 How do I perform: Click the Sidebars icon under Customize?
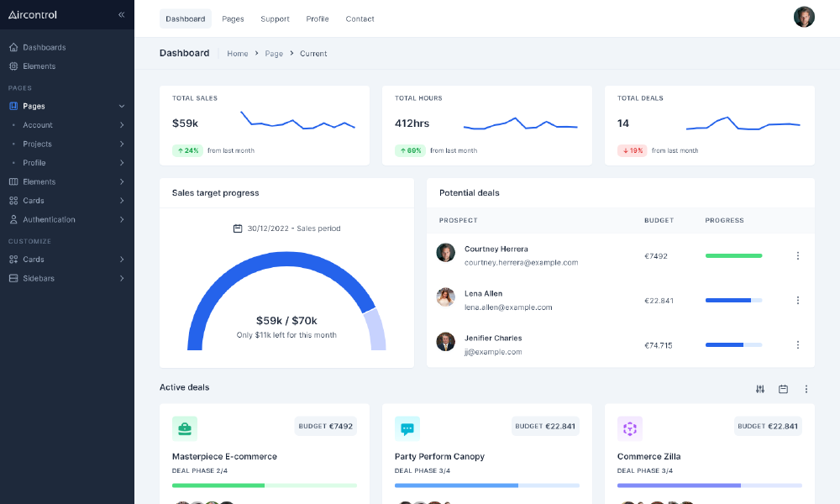(12, 278)
